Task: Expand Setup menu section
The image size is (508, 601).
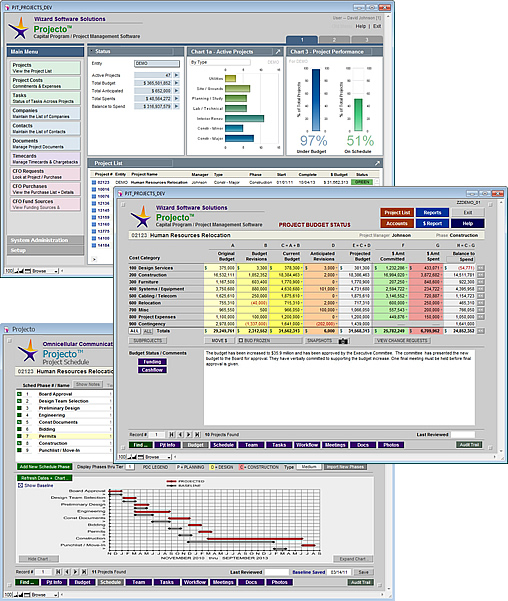Action: click(45, 250)
